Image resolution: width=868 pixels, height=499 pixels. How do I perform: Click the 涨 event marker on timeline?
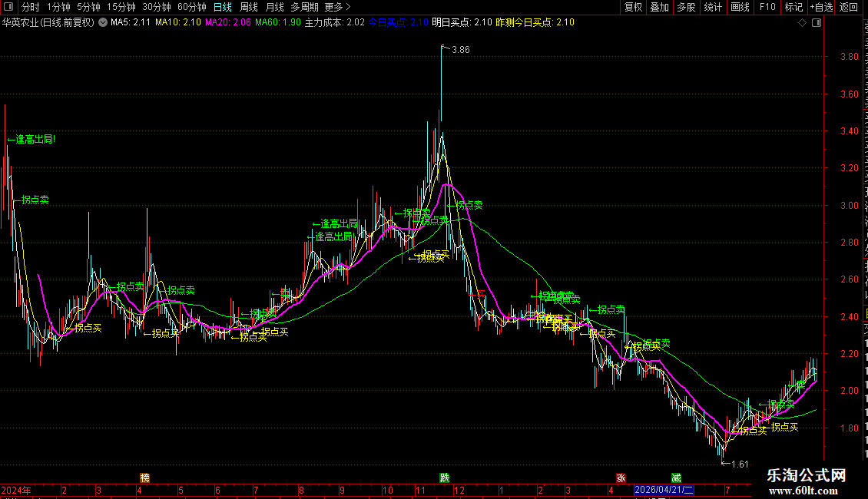621,478
